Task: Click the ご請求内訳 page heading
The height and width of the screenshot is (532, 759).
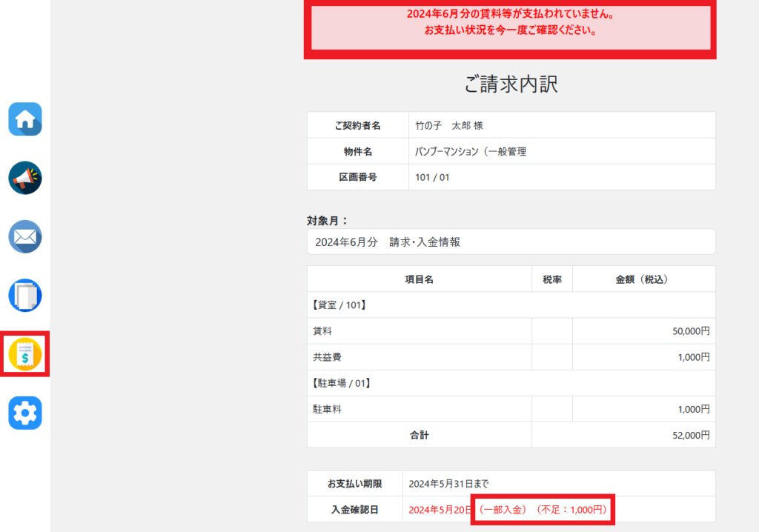Action: click(511, 84)
